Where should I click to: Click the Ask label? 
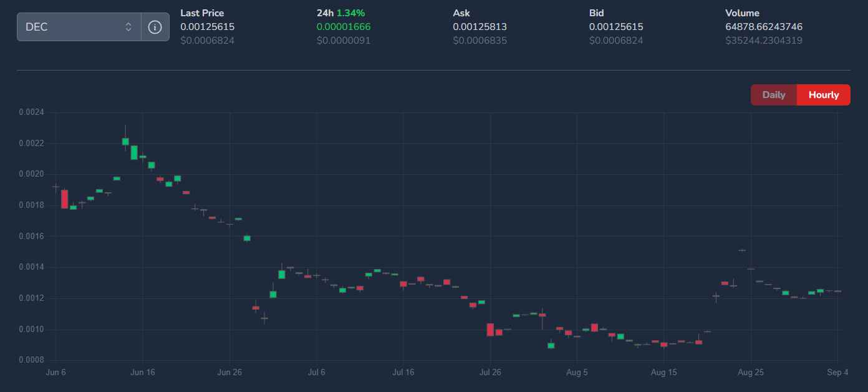(x=461, y=13)
